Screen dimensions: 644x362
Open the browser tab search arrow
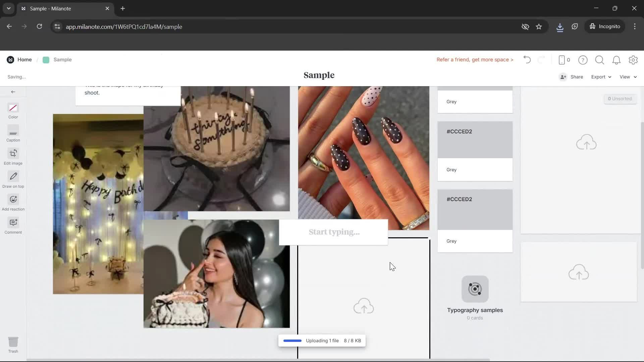[8, 8]
